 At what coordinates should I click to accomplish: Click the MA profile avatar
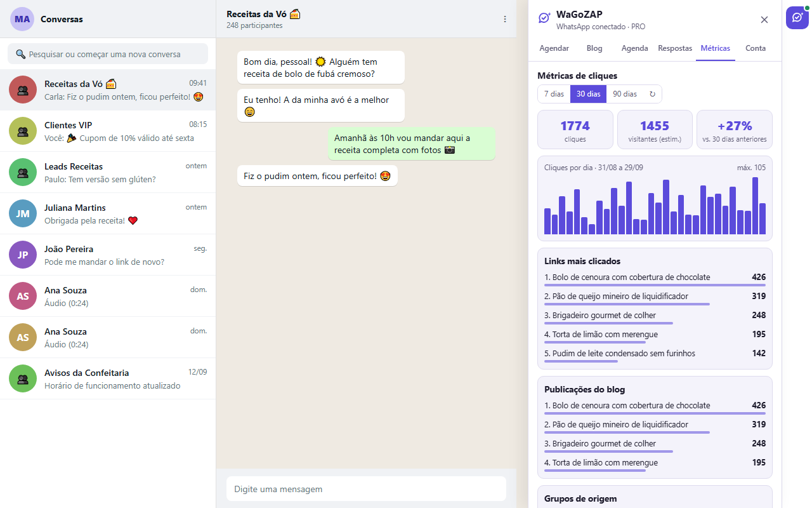coord(22,19)
